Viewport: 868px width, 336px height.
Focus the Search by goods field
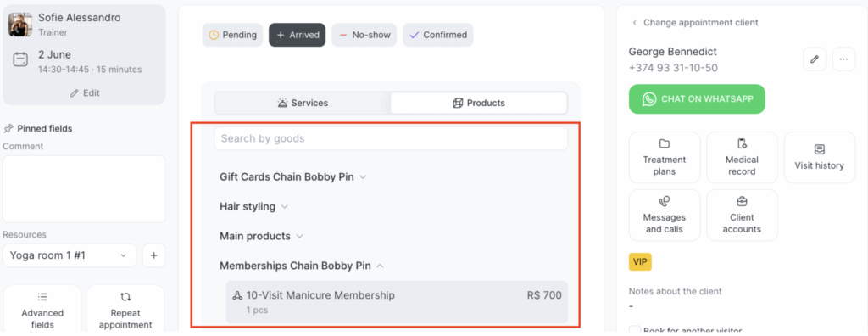pyautogui.click(x=391, y=138)
